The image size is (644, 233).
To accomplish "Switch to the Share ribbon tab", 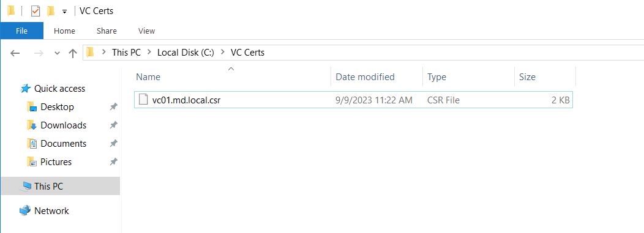I will coord(107,31).
